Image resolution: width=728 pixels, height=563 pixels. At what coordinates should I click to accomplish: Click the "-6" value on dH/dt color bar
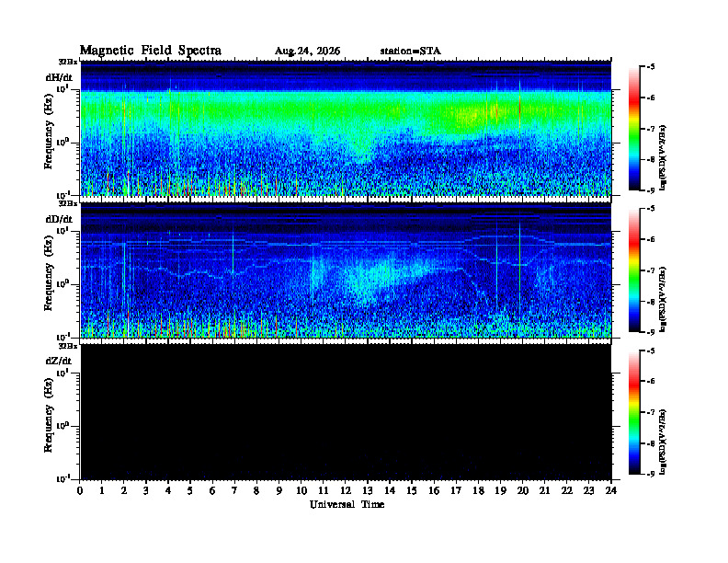point(651,98)
